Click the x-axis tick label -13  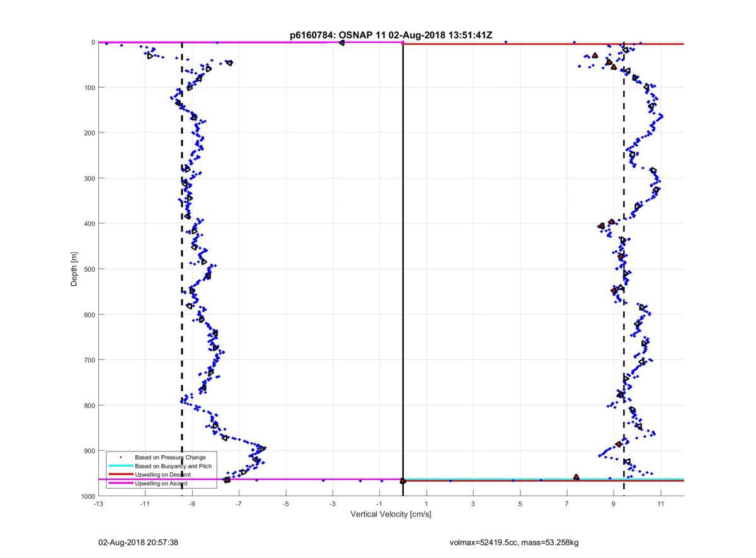pos(98,504)
